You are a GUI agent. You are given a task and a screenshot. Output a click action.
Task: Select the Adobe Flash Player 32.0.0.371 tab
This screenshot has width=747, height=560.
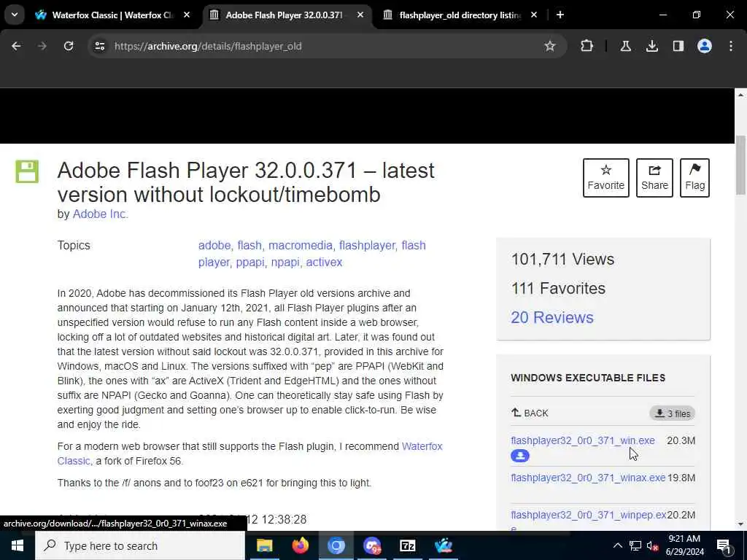(285, 15)
